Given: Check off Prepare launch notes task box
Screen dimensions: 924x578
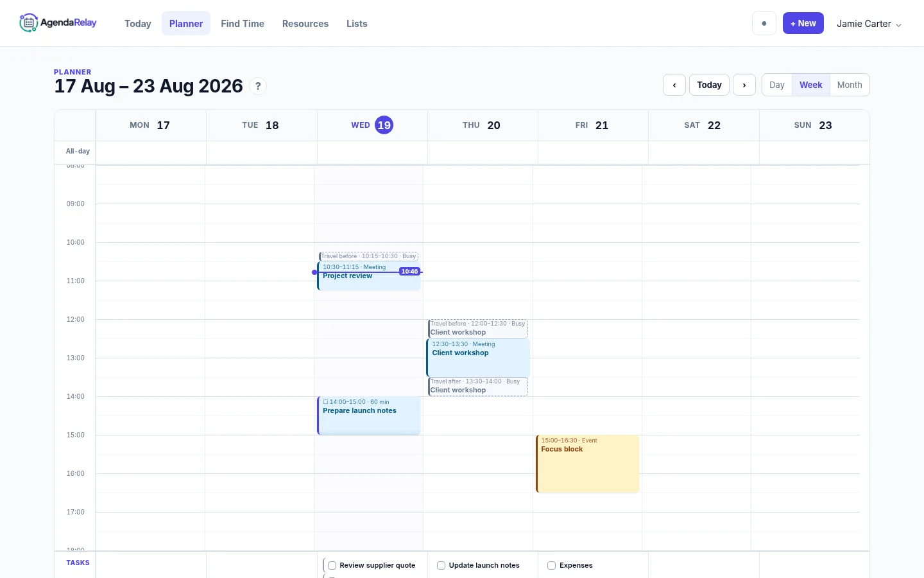Looking at the screenshot, I should point(326,402).
